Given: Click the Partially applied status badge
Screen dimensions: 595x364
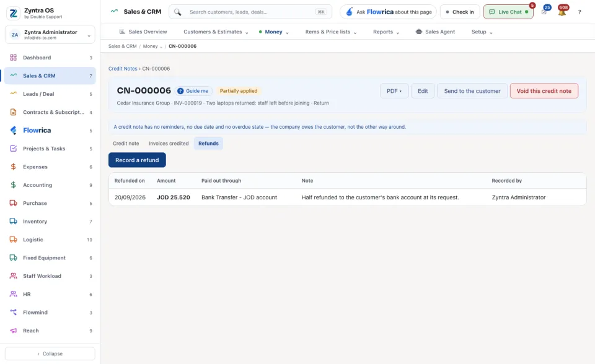Looking at the screenshot, I should point(238,91).
